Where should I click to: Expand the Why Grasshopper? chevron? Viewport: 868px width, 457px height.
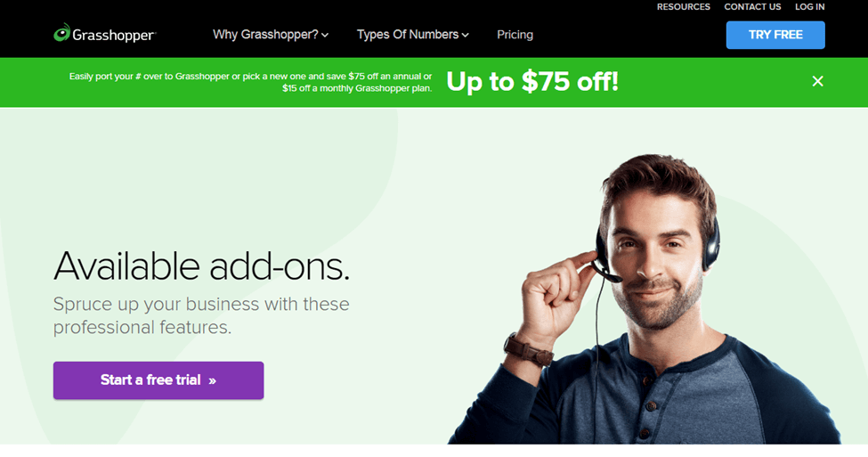pyautogui.click(x=325, y=35)
